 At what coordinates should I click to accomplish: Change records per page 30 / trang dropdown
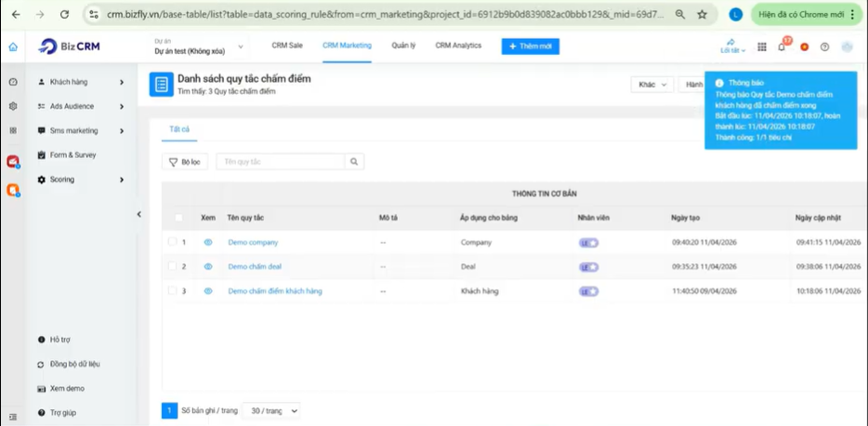[x=271, y=411]
